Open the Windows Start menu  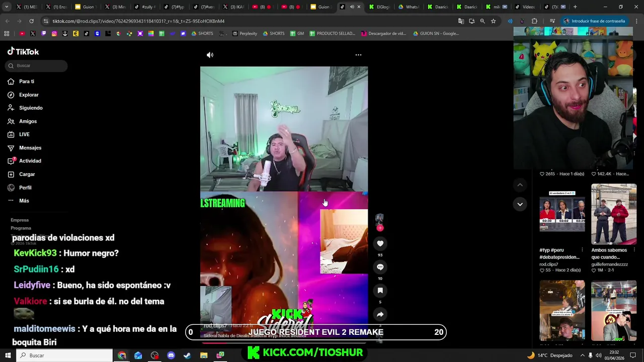(x=8, y=355)
